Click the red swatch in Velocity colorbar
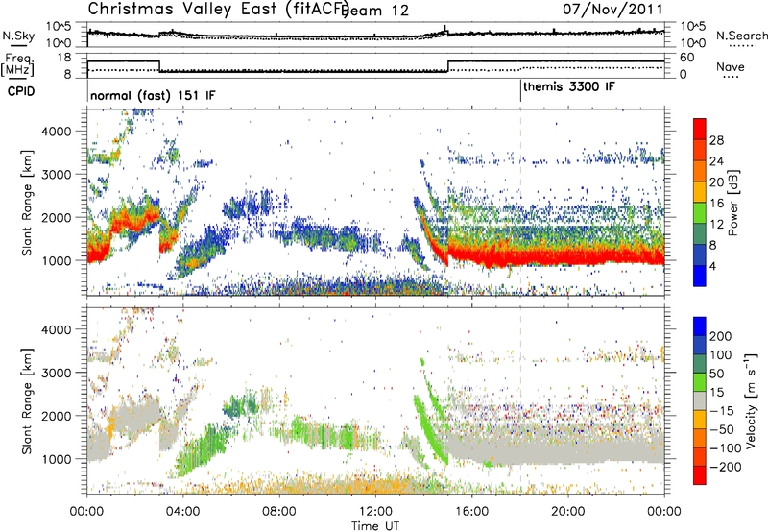The width and height of the screenshot is (768, 532). coord(700,475)
